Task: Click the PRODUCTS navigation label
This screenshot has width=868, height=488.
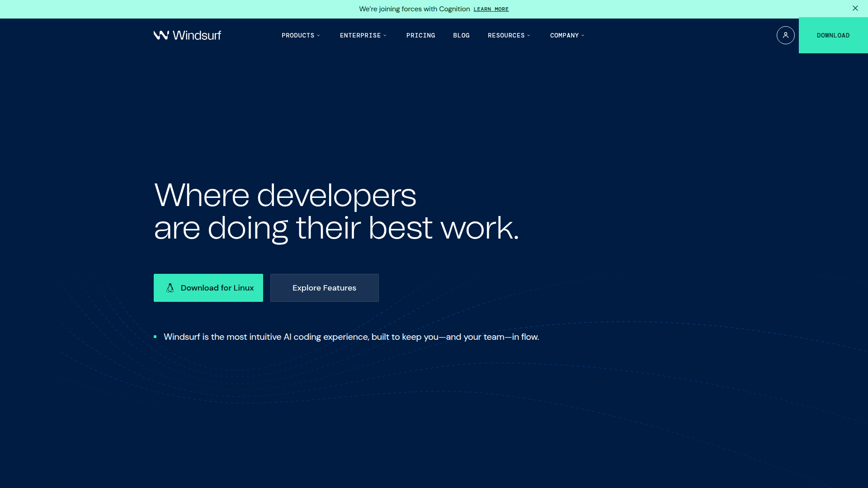Action: (297, 35)
